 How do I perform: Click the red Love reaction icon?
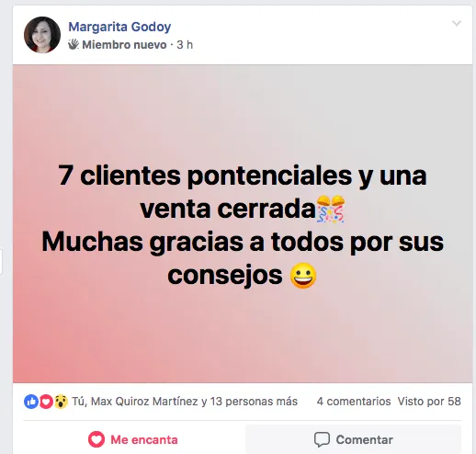click(x=46, y=402)
